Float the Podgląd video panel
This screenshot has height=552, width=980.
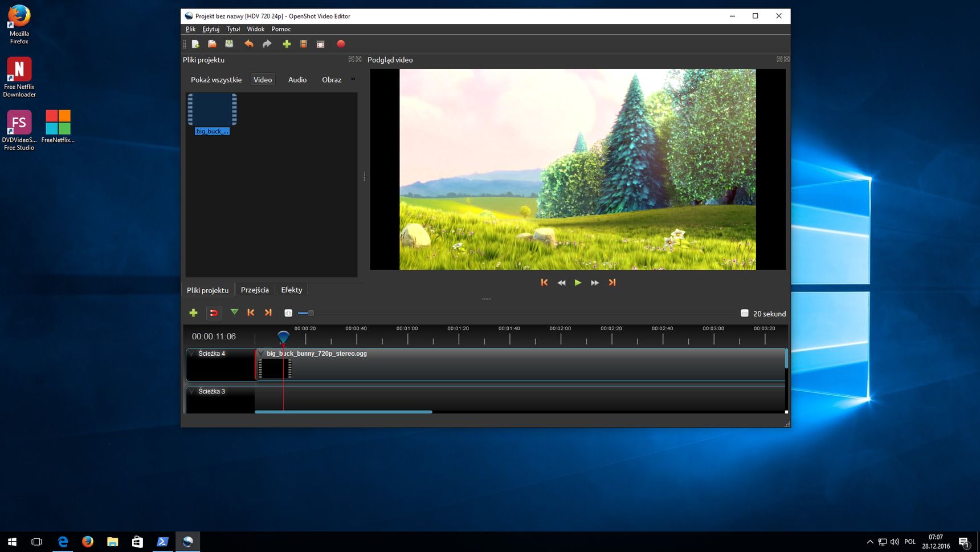tap(779, 59)
